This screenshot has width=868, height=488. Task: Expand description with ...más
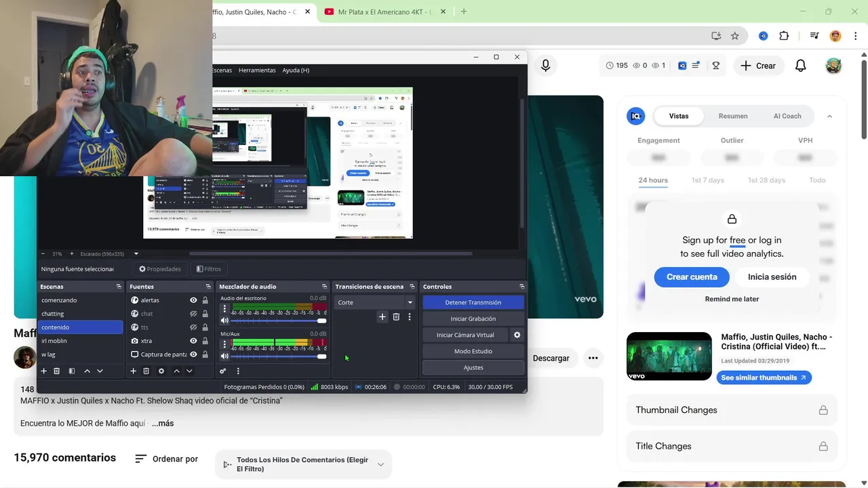click(x=163, y=423)
